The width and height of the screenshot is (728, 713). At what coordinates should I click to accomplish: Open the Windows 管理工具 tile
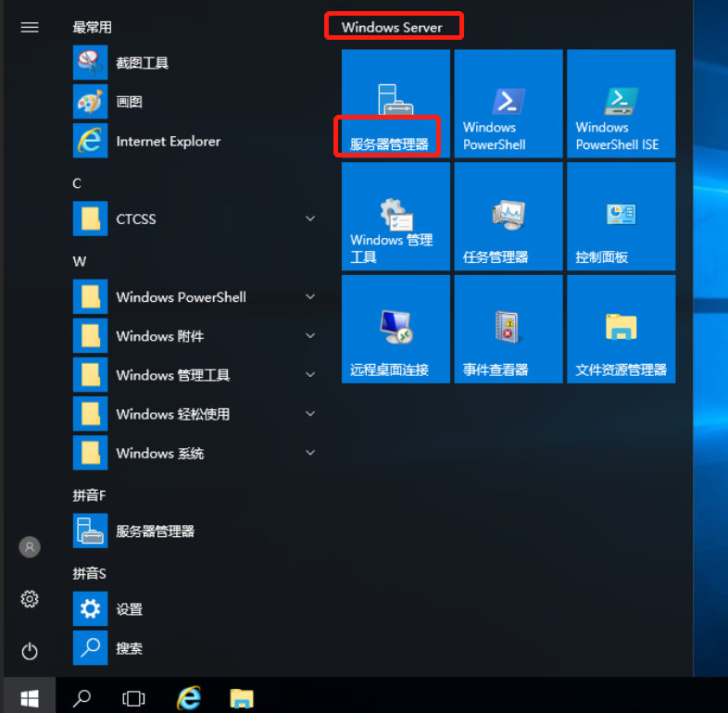[395, 217]
